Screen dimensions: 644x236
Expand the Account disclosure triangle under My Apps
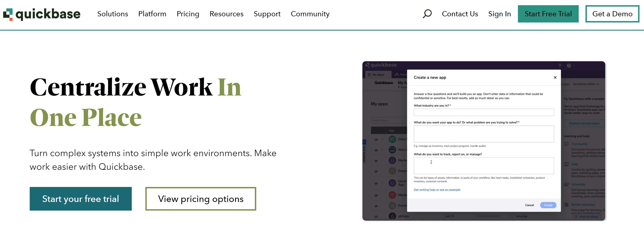[399, 87]
